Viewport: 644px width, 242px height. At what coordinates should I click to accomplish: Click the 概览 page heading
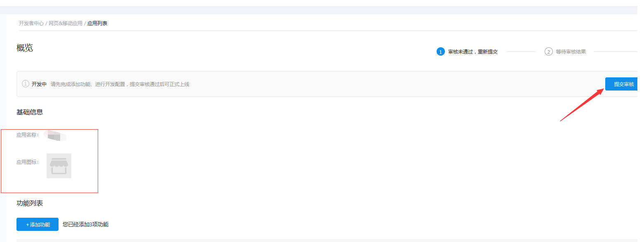25,48
